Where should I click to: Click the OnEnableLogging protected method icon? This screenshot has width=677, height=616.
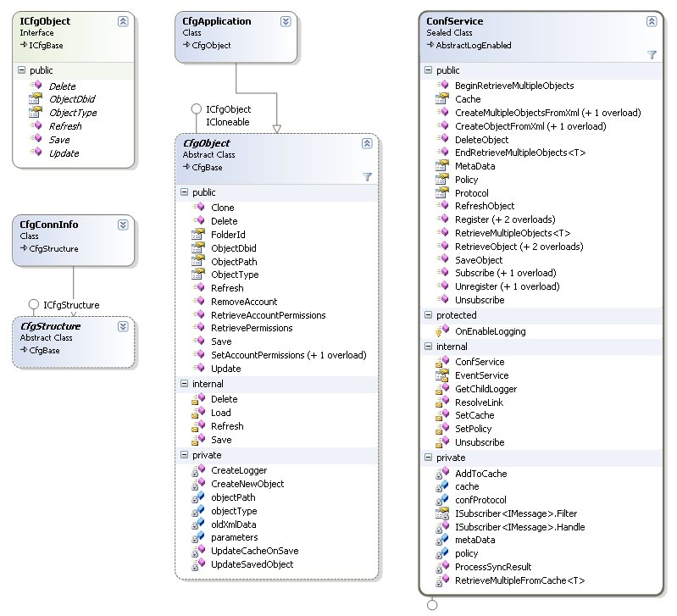[x=442, y=331]
